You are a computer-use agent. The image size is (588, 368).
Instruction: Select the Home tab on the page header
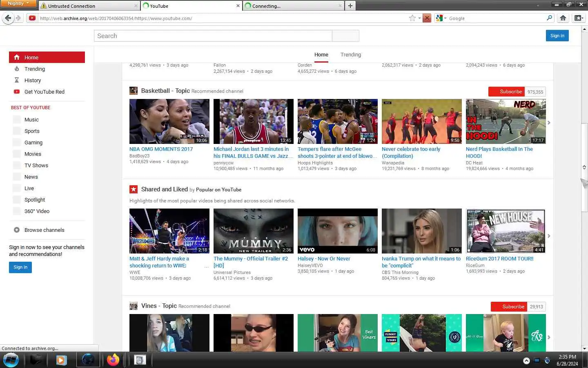click(x=321, y=55)
